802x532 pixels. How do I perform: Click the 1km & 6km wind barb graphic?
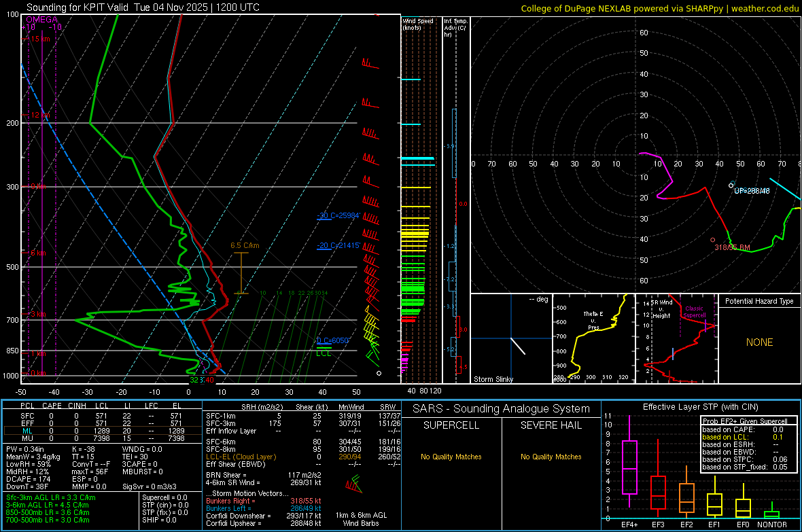tap(353, 484)
